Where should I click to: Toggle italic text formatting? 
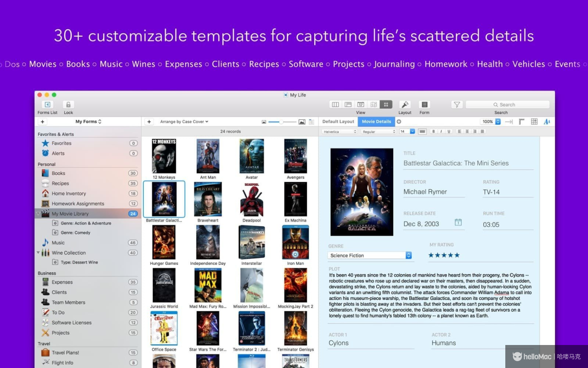[441, 132]
